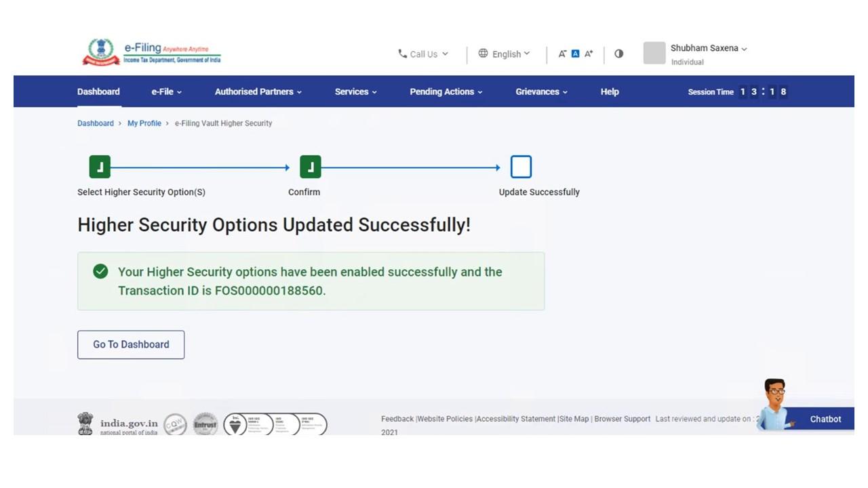Select the increase font size icon

tap(588, 53)
